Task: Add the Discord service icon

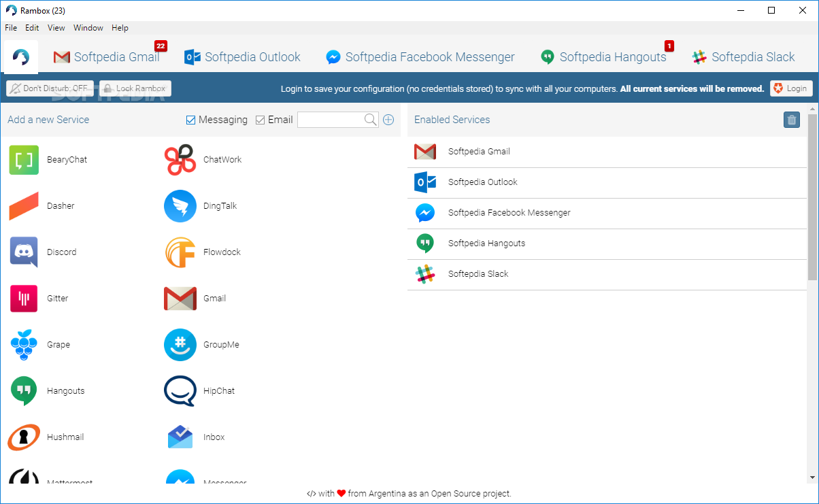Action: click(x=24, y=252)
